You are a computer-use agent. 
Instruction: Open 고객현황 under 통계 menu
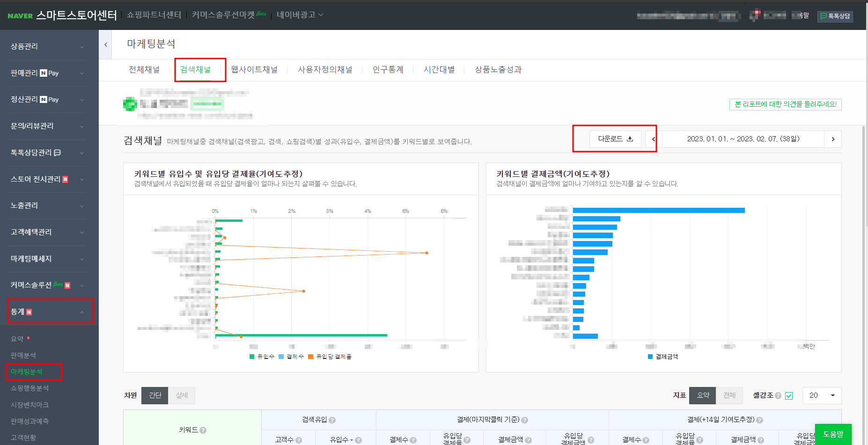point(23,438)
